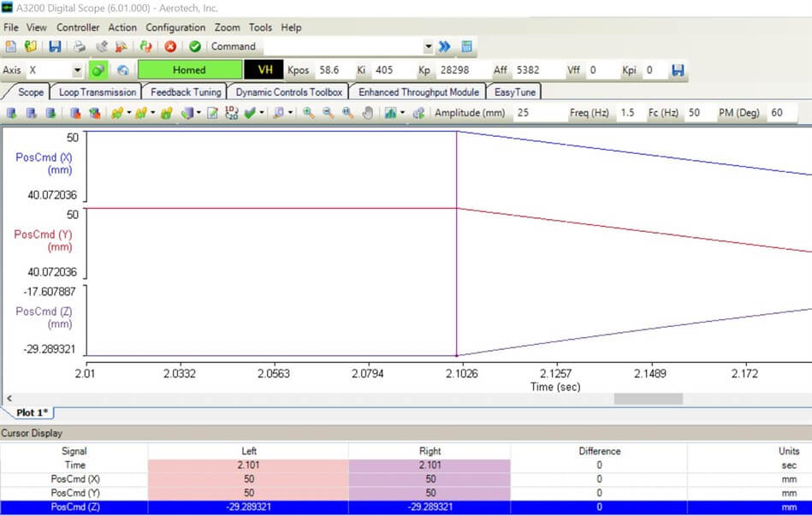Click the blue globe icon beside axis enable
The width and height of the screenshot is (812, 516).
(x=122, y=70)
